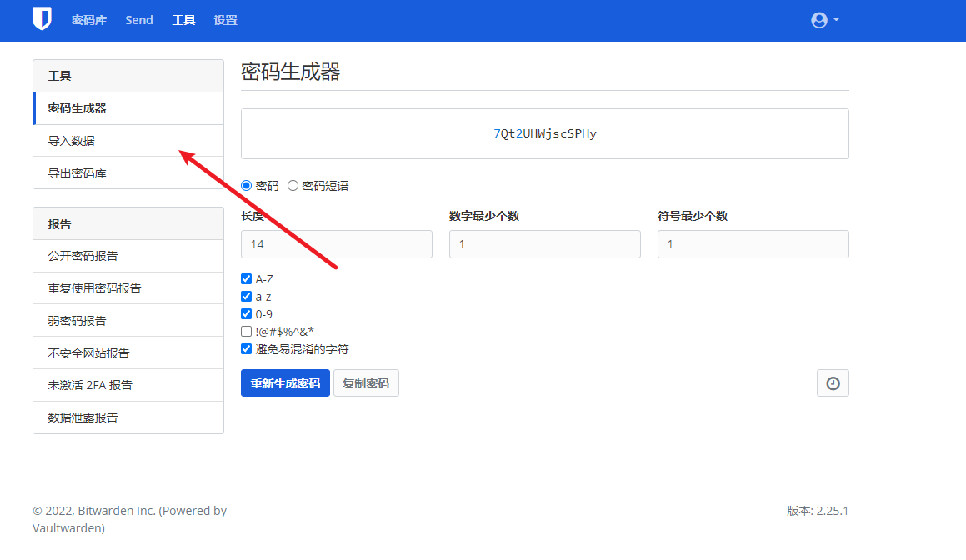Open the user account avatar menu
This screenshot has width=966, height=560.
pos(824,20)
